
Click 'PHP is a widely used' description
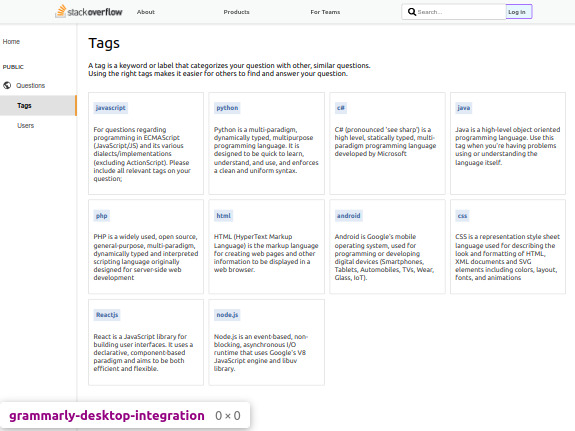tap(146, 257)
